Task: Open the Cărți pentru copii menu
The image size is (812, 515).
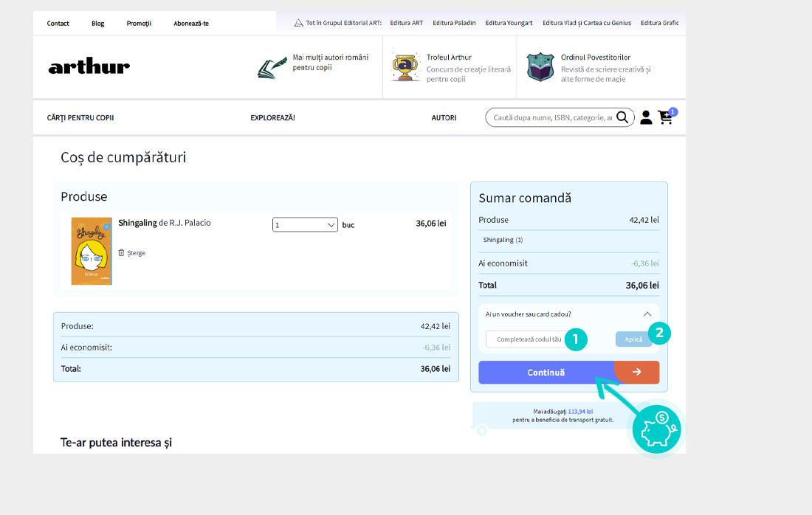Action: pos(80,118)
